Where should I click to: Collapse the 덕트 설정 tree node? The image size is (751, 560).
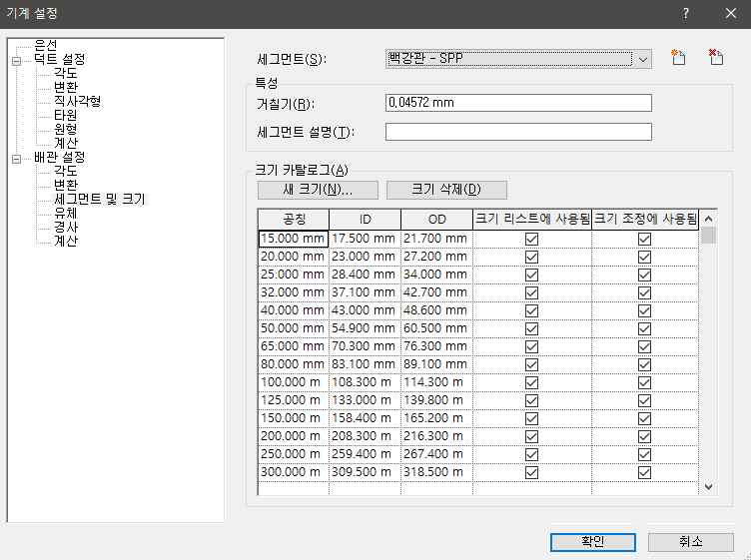(16, 61)
